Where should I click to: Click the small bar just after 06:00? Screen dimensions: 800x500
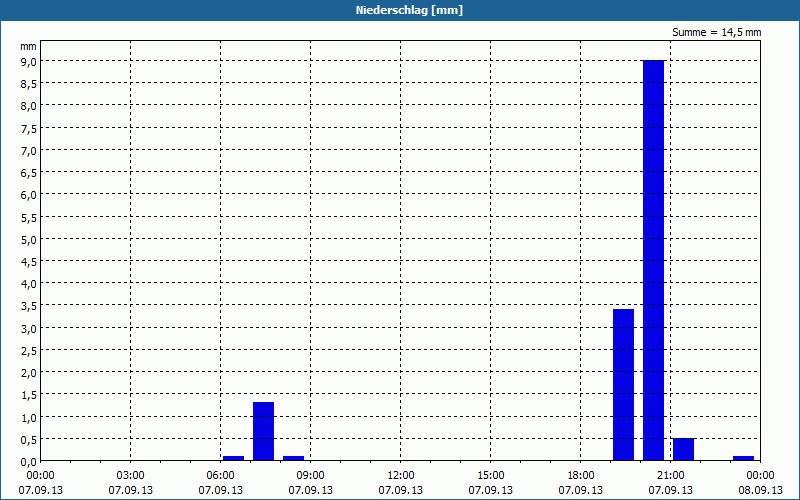click(x=234, y=458)
